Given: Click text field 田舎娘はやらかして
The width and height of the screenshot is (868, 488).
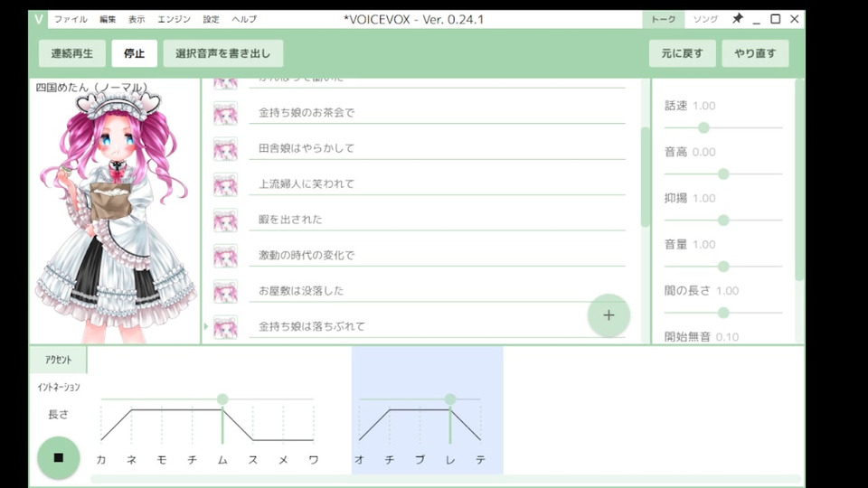Looking at the screenshot, I should (x=438, y=148).
